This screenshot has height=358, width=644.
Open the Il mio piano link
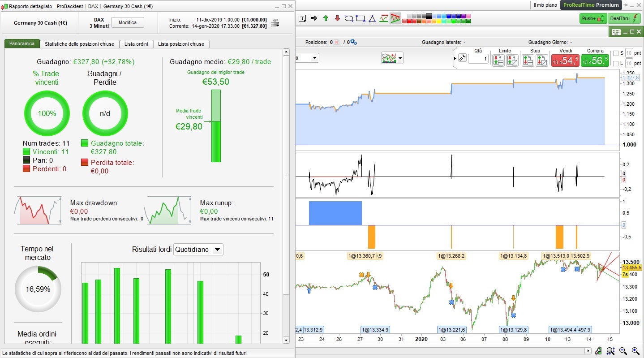545,5
